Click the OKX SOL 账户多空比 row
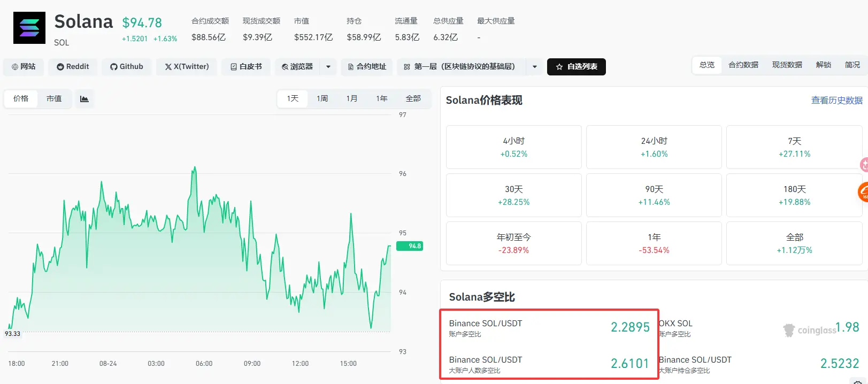This screenshot has height=384, width=868. coord(759,327)
